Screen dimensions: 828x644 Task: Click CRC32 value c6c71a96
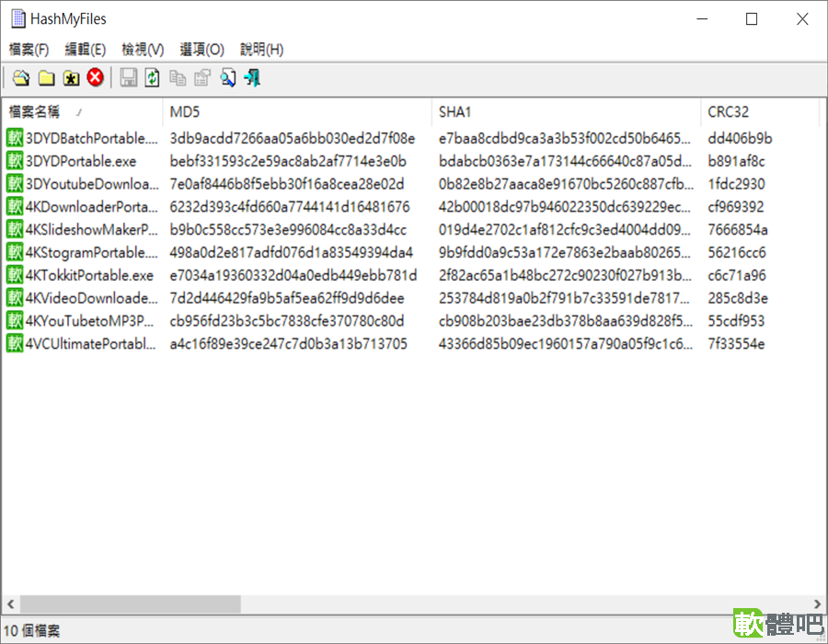tap(736, 275)
